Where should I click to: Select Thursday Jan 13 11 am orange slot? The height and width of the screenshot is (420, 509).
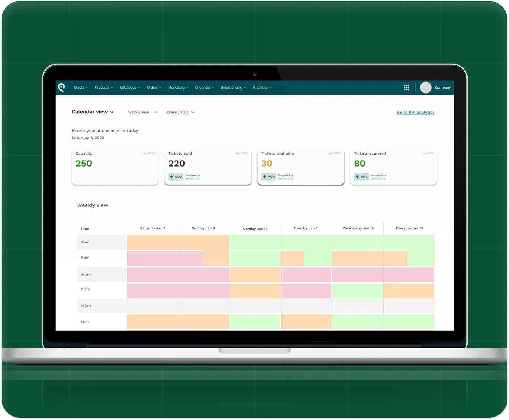point(409,291)
